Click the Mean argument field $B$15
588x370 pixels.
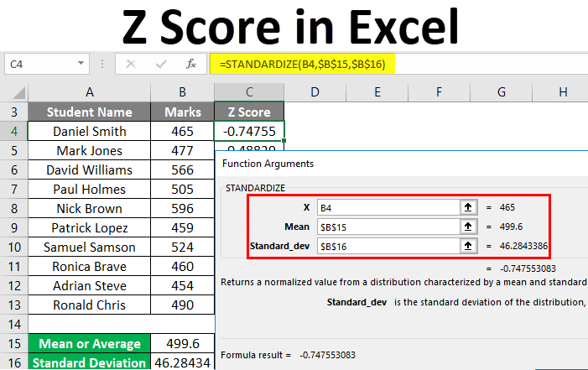tap(388, 227)
